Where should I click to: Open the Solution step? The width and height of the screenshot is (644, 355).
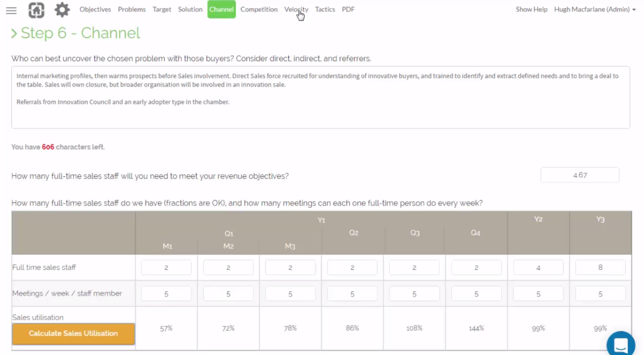tap(190, 9)
